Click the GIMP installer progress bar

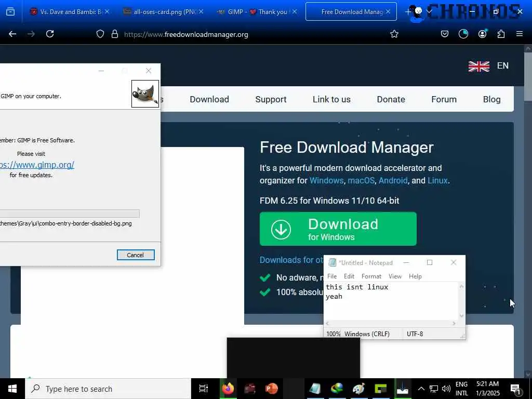(70, 214)
